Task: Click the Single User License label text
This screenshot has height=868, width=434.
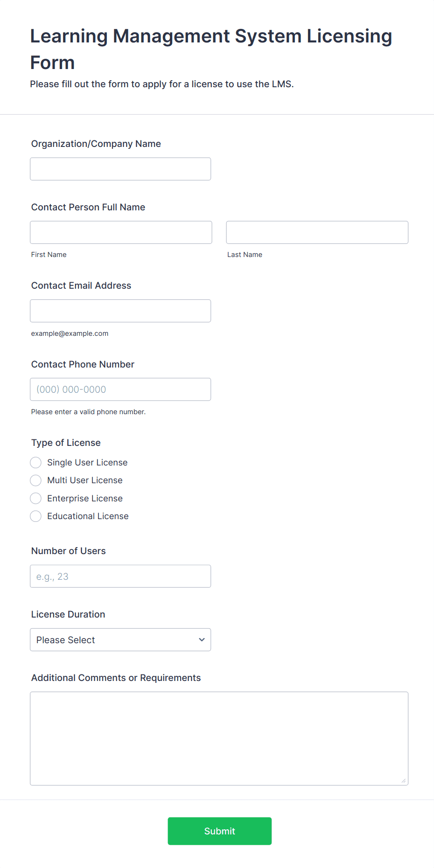Action: click(x=87, y=463)
